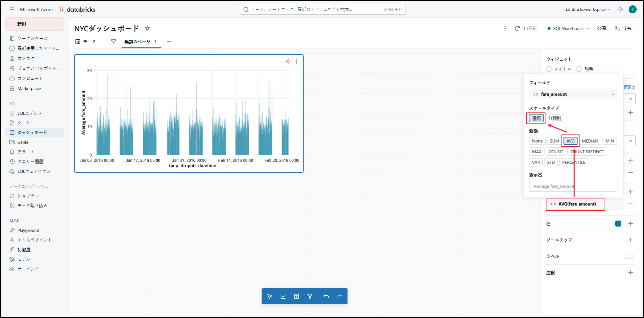Choose the COUNT transform

pyautogui.click(x=556, y=152)
